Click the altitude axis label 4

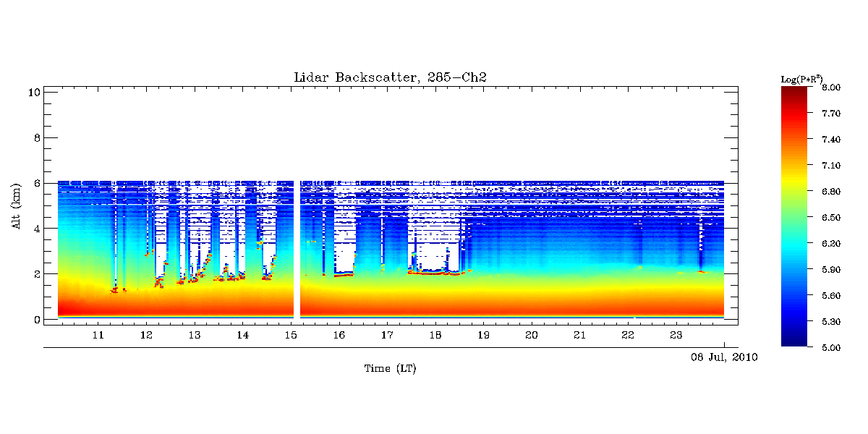point(36,229)
